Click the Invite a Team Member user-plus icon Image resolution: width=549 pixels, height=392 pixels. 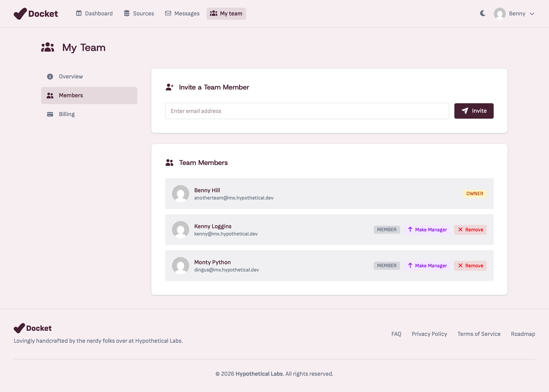click(170, 87)
